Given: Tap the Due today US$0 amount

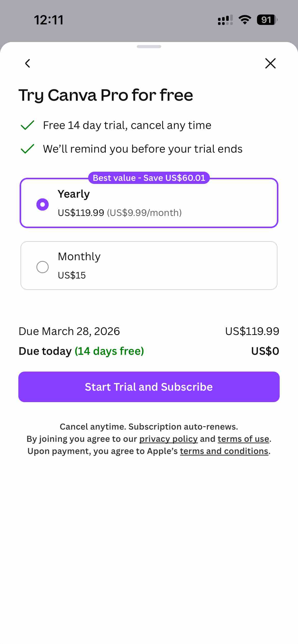Looking at the screenshot, I should coord(265,351).
